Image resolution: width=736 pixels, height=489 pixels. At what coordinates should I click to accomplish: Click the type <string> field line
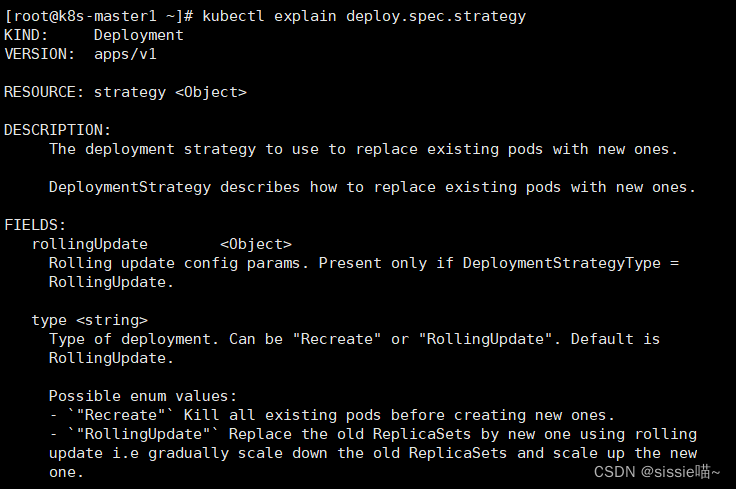point(90,321)
